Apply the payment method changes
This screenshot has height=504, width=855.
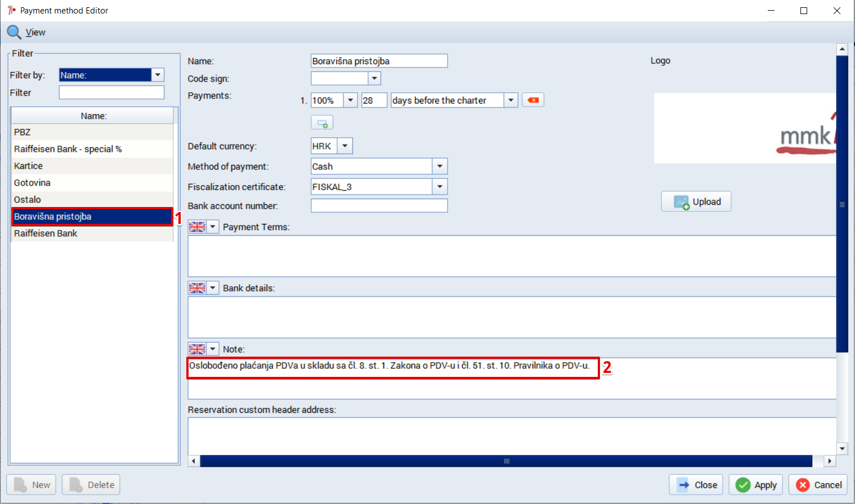(756, 485)
